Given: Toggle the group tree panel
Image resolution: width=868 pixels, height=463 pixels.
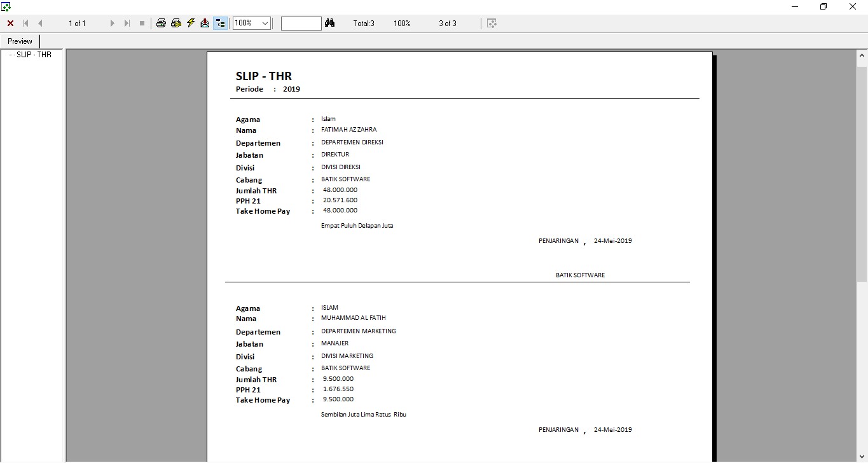Looking at the screenshot, I should click(220, 24).
